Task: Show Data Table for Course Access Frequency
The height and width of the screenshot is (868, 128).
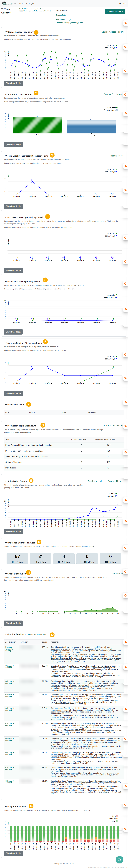Action: tap(13, 83)
